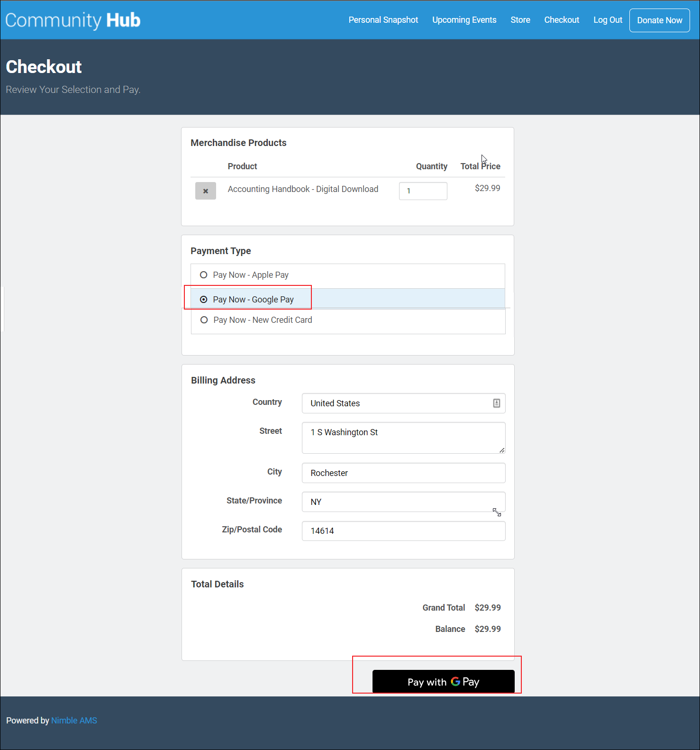Click Log Out

[x=608, y=20]
